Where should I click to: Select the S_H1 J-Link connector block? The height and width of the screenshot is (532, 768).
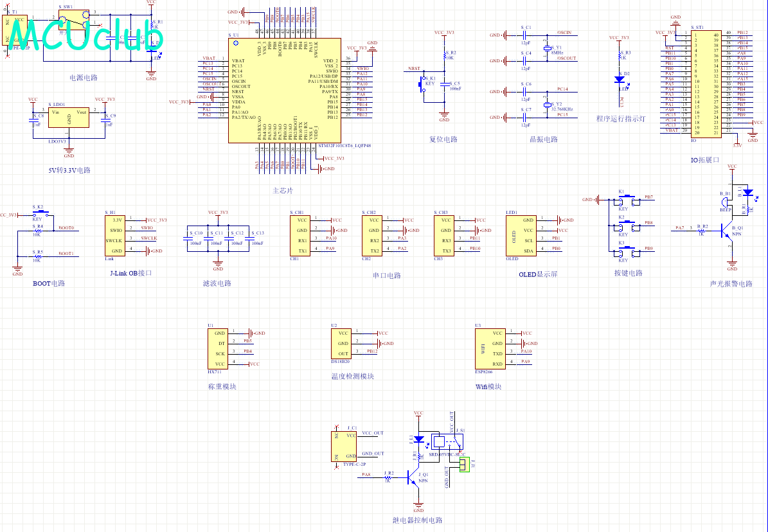coord(116,236)
